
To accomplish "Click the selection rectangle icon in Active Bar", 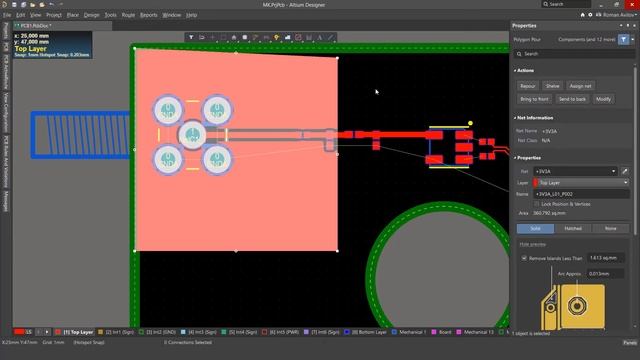I will coord(223,37).
